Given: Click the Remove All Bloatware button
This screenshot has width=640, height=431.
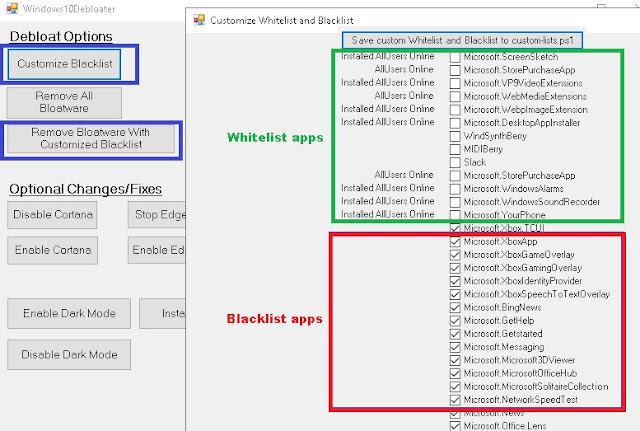Looking at the screenshot, I should point(64,102).
